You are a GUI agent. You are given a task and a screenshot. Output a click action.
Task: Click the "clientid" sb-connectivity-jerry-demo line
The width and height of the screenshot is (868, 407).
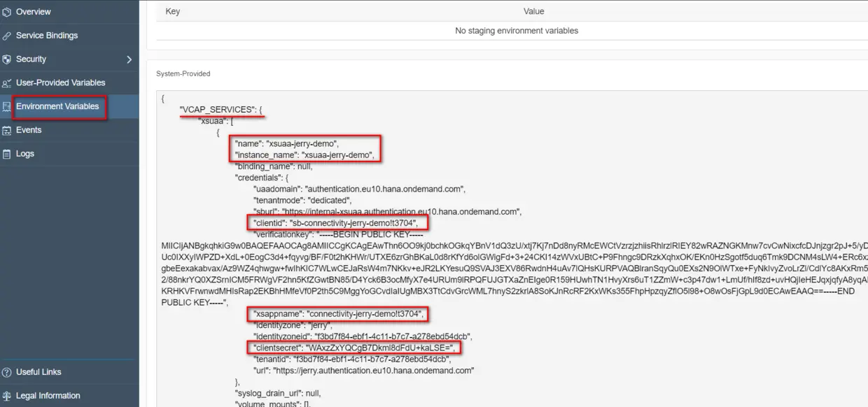coord(336,223)
